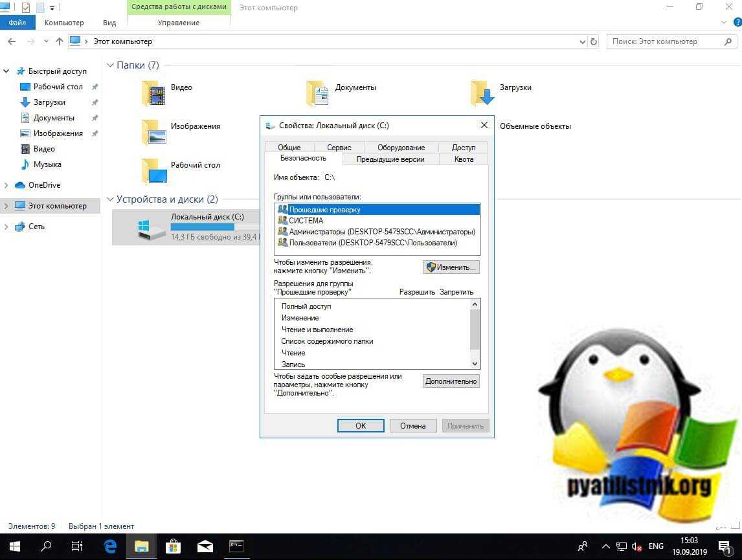
Task: Expand Этот компьютер tree node
Action: click(x=6, y=206)
